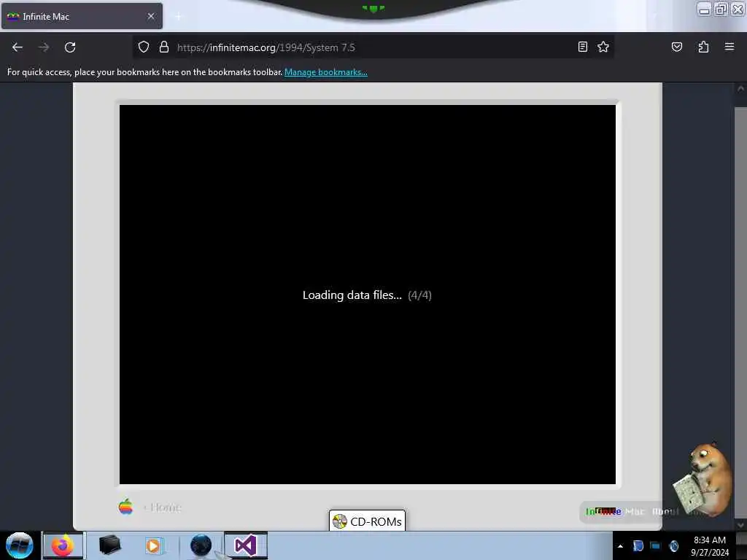Screen dimensions: 747x560
Task: Click the emulator black screen
Action: (368, 295)
